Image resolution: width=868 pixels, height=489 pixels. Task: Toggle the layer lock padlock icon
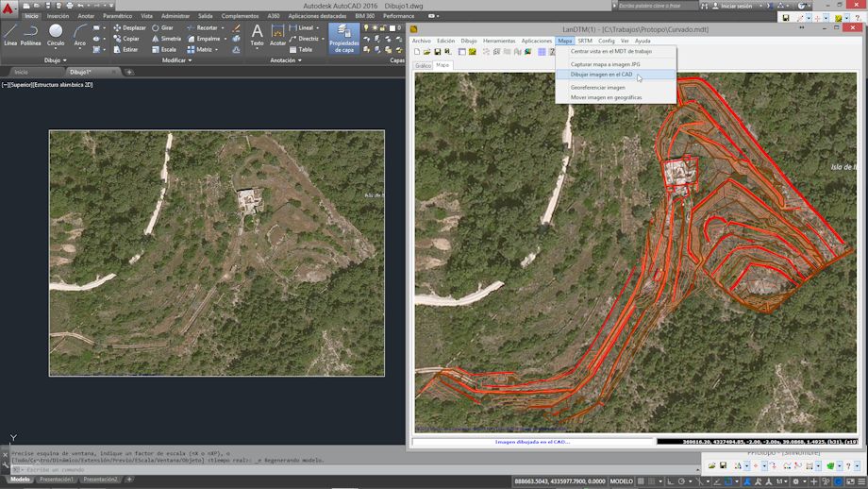[x=382, y=27]
